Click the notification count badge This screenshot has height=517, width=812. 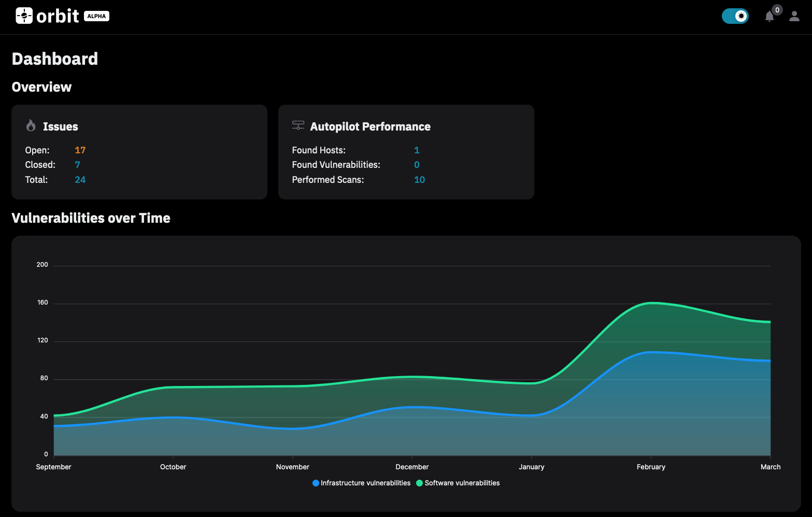point(777,10)
